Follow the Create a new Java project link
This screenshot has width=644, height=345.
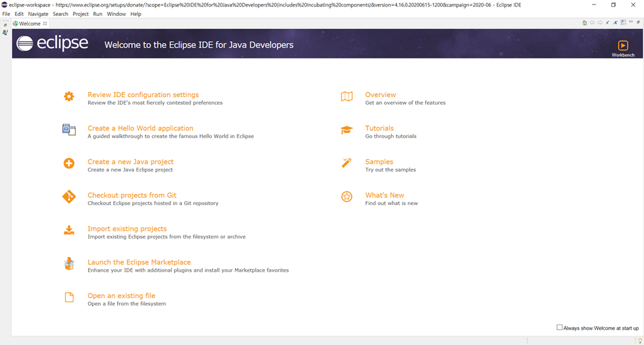(x=131, y=162)
